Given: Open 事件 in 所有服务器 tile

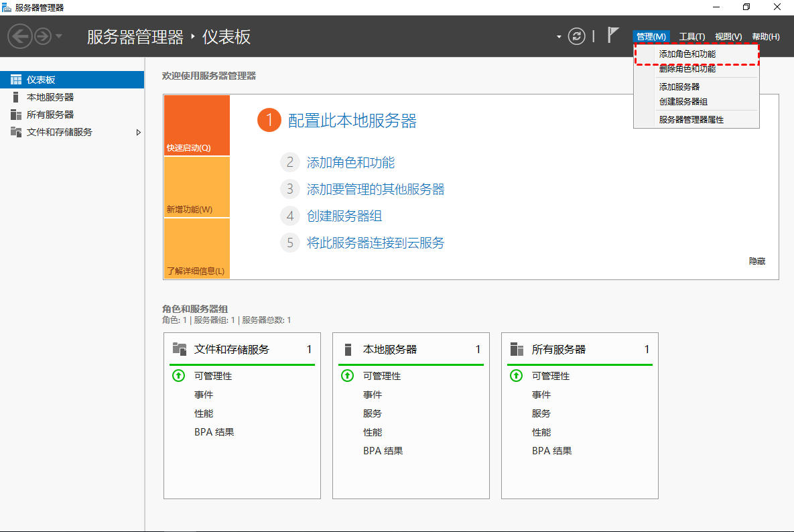Looking at the screenshot, I should tap(541, 395).
